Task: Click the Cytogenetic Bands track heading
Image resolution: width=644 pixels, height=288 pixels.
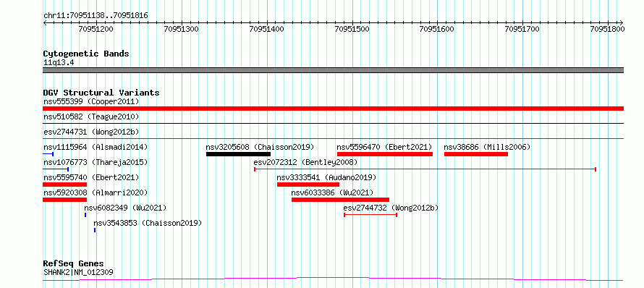Action: point(86,54)
